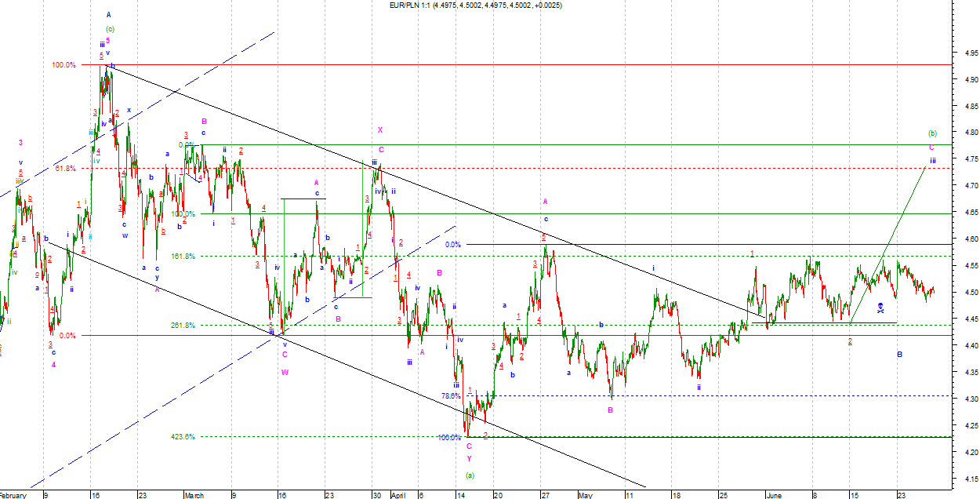The width and height of the screenshot is (980, 499).
Task: Click the magenta W wave label
Action: (285, 373)
